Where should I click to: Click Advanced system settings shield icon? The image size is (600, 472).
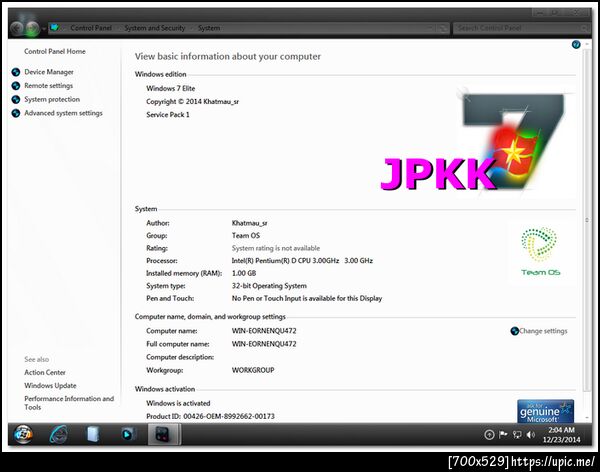pyautogui.click(x=16, y=113)
